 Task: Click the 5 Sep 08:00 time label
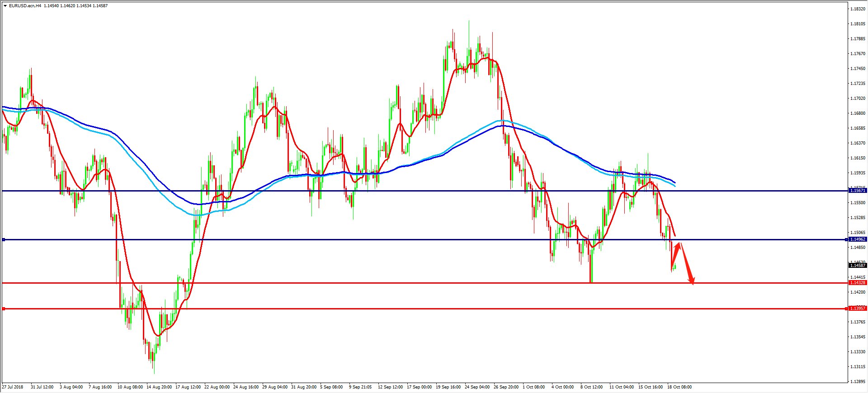(x=331, y=387)
